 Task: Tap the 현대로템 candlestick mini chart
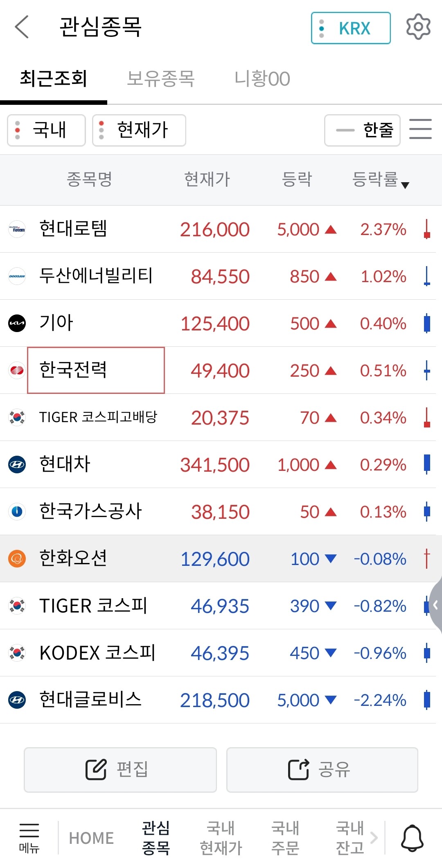coord(427,229)
